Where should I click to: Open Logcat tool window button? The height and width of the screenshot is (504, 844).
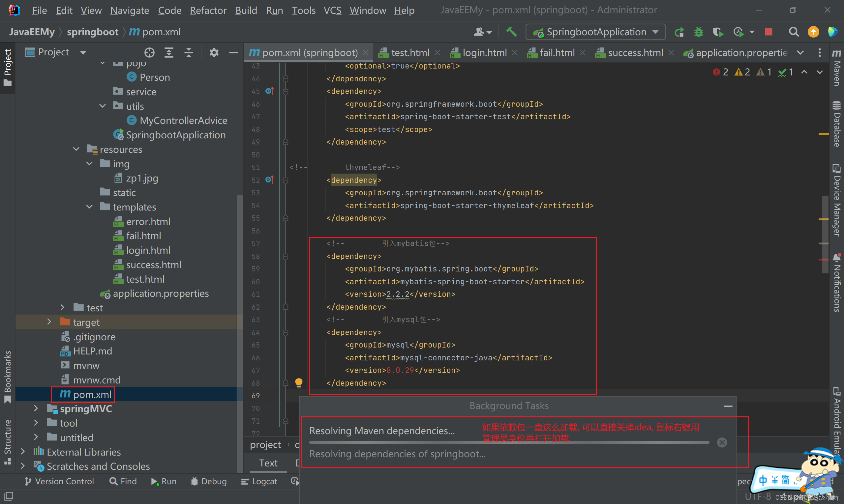259,481
